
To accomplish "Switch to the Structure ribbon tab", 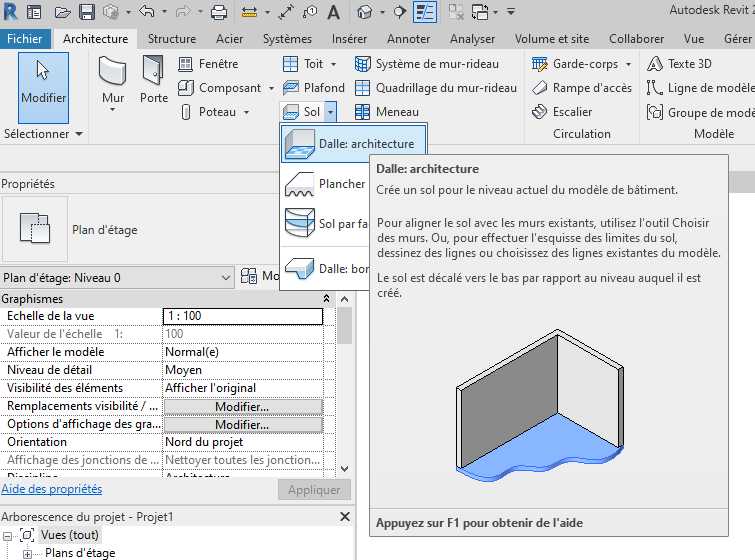I will [x=172, y=39].
